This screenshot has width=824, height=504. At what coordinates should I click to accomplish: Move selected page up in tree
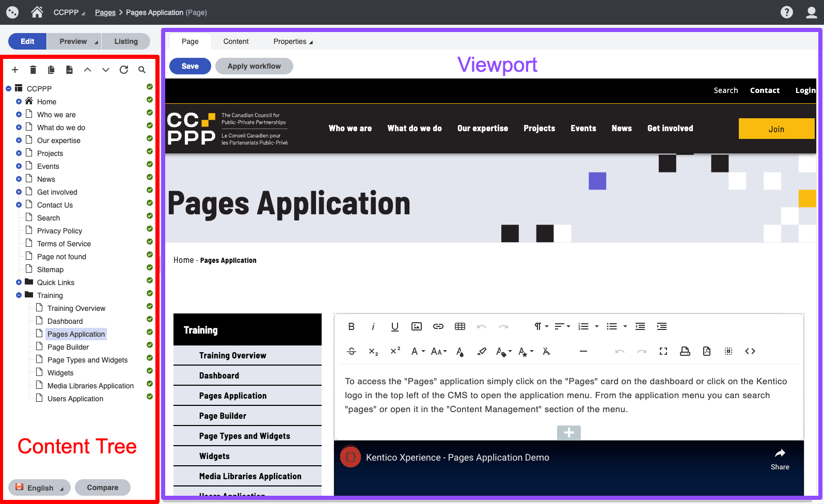pos(88,70)
